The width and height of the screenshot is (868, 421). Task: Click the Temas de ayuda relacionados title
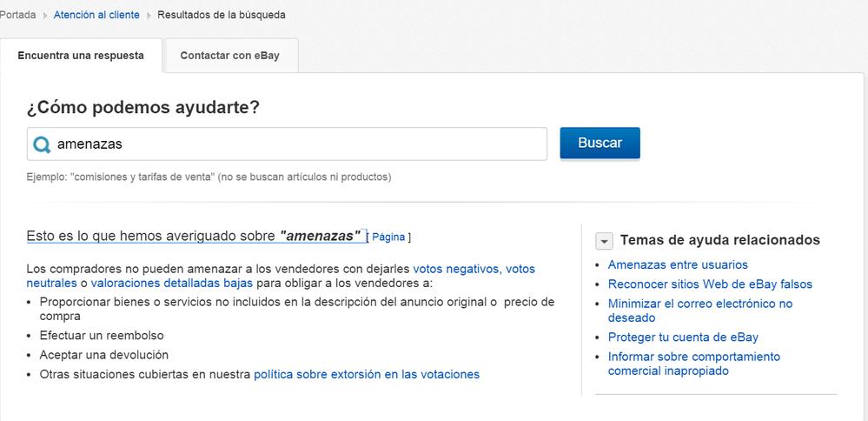[x=720, y=240]
